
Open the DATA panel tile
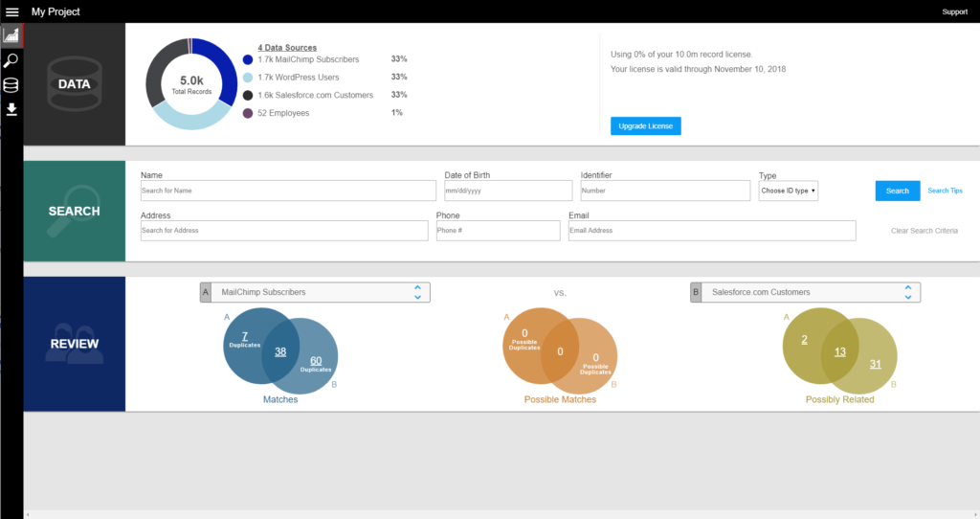[75, 84]
